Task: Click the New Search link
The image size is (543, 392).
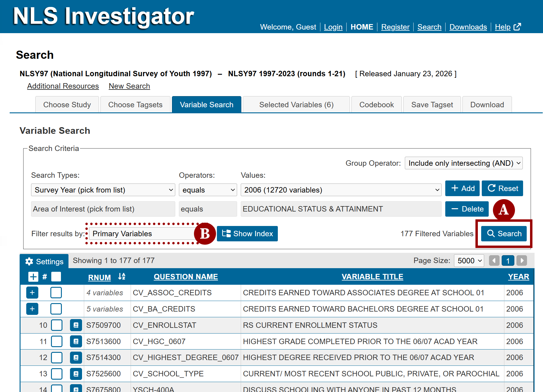Action: 129,86
